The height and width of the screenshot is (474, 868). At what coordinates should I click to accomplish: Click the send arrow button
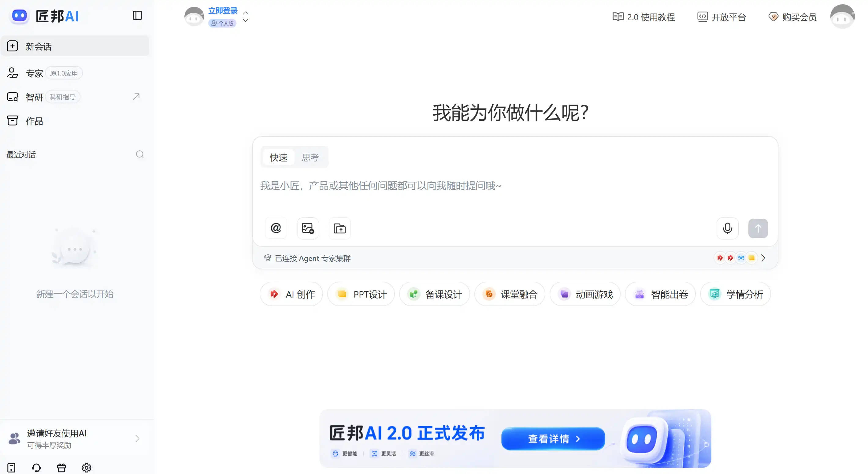pos(758,228)
